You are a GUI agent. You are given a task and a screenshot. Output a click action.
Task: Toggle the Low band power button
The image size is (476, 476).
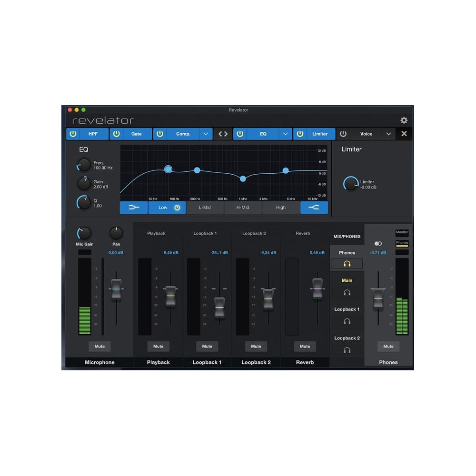pos(177,208)
